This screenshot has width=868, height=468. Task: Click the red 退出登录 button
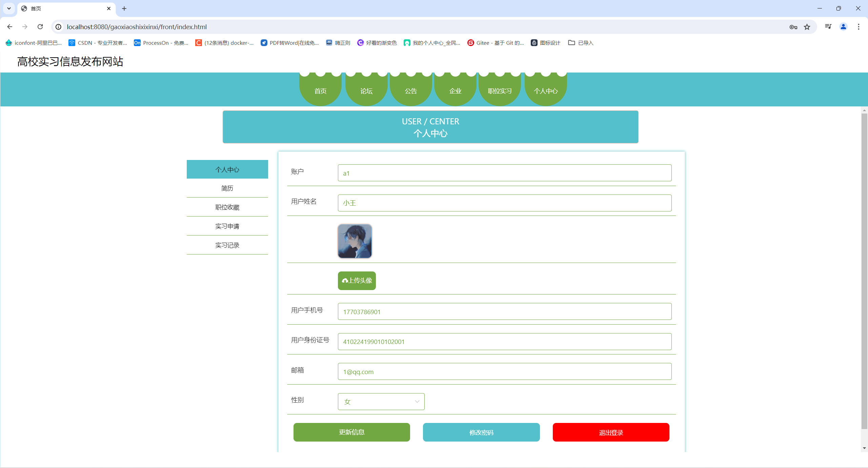click(611, 432)
